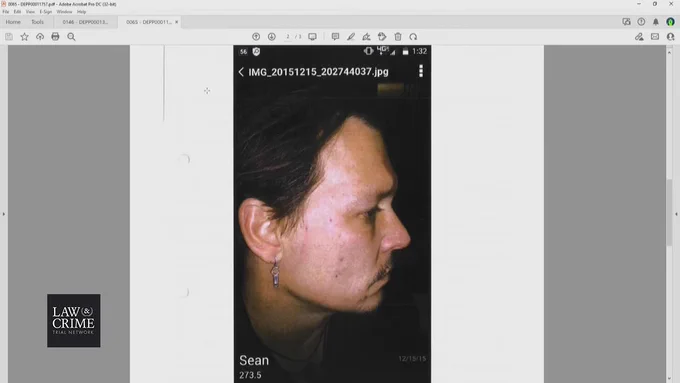680x383 pixels.
Task: Switch to the Tools tab
Action: coord(37,22)
